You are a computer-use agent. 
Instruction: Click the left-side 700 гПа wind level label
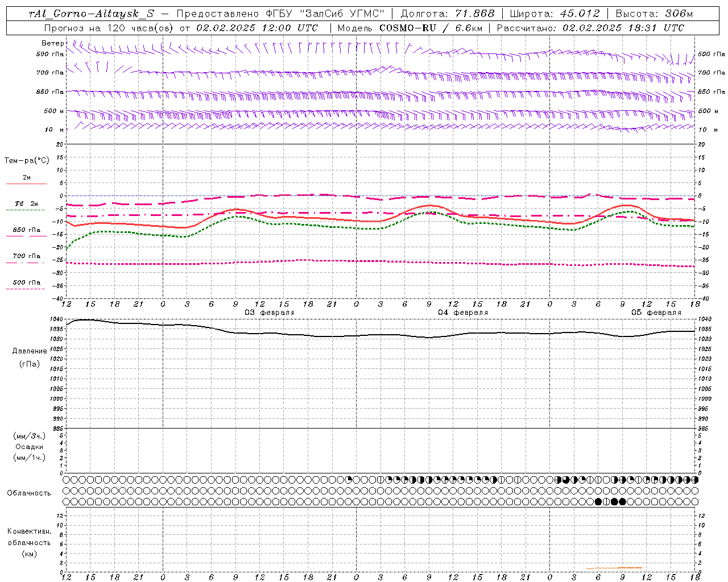[x=49, y=73]
